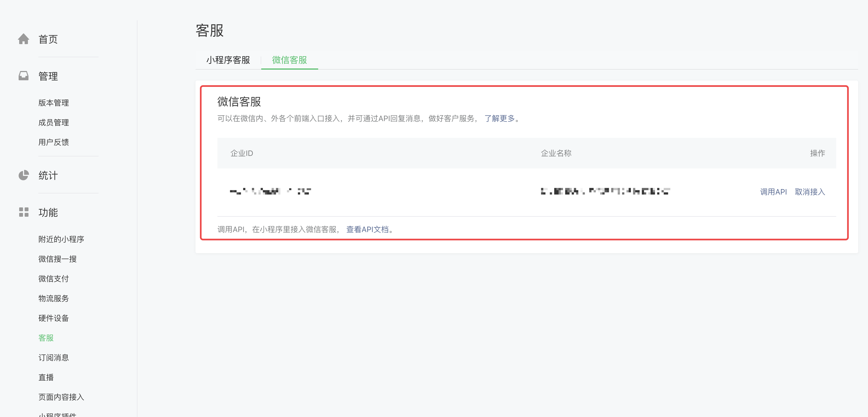Select 硬件设备 menu item
This screenshot has height=417, width=868.
[x=54, y=318]
